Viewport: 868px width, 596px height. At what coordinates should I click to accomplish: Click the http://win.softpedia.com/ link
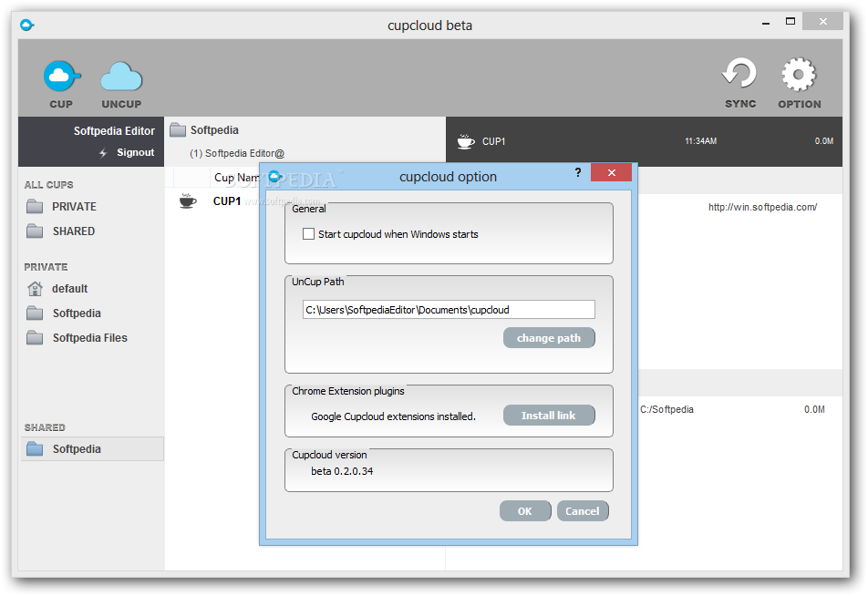(x=762, y=207)
